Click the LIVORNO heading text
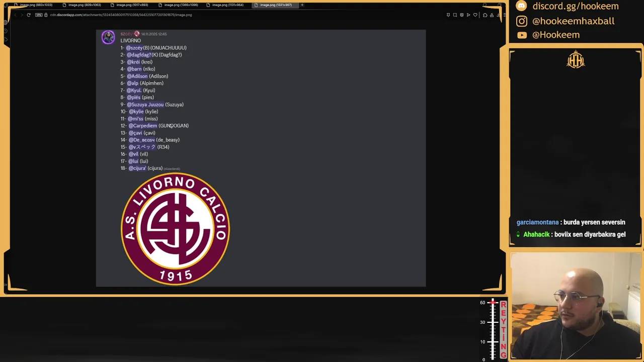This screenshot has width=644, height=362. pos(131,41)
